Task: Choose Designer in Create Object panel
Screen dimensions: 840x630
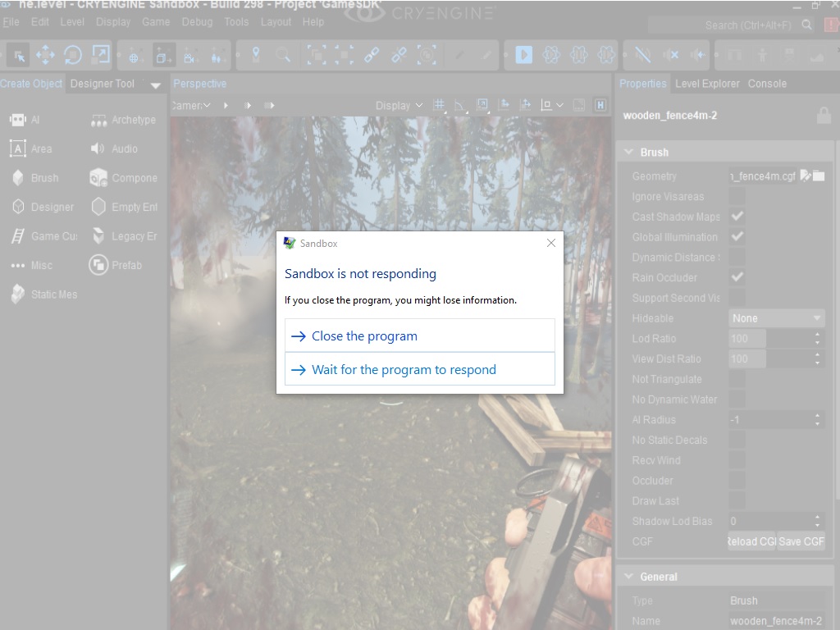Action: (x=43, y=207)
